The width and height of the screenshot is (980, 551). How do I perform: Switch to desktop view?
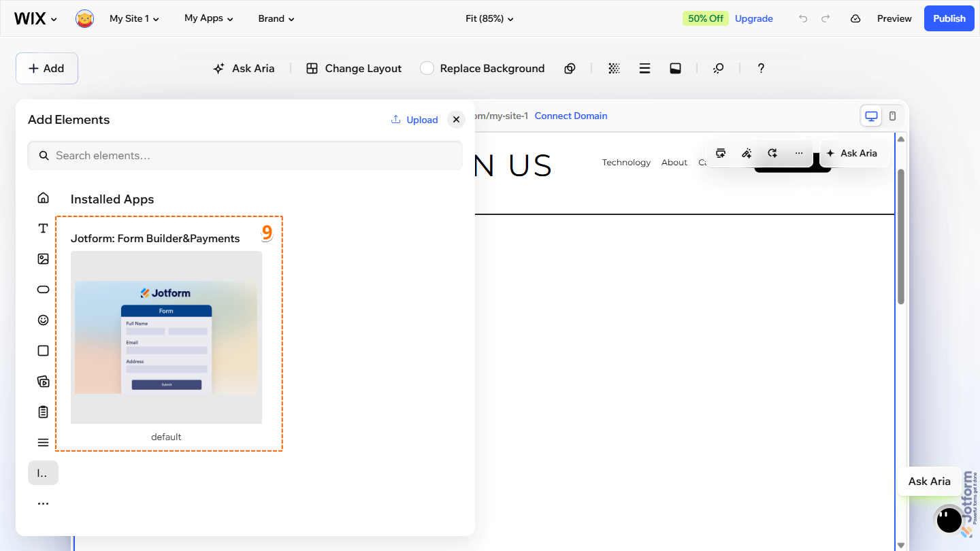point(871,116)
